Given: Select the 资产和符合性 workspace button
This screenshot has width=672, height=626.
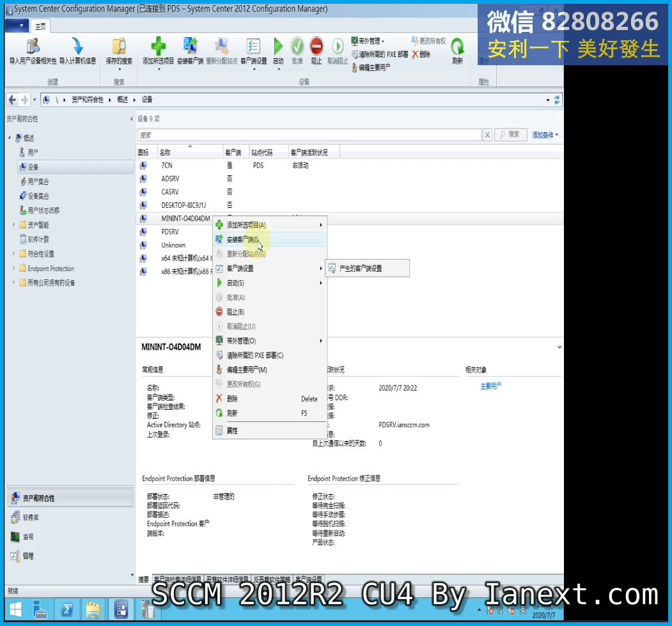Looking at the screenshot, I should 70,498.
